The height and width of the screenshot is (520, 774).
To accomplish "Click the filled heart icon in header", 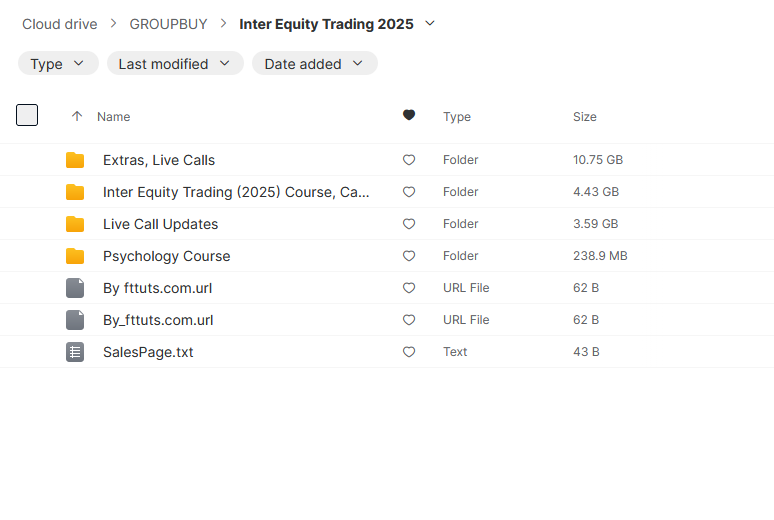I will [409, 116].
